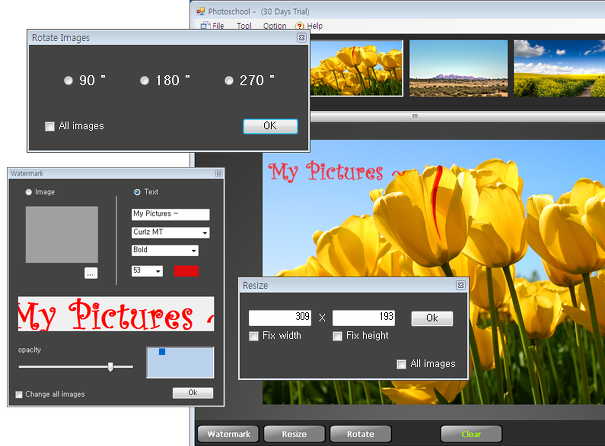The width and height of the screenshot is (605, 446).
Task: Select the Image watermark radio option
Action: click(x=29, y=192)
